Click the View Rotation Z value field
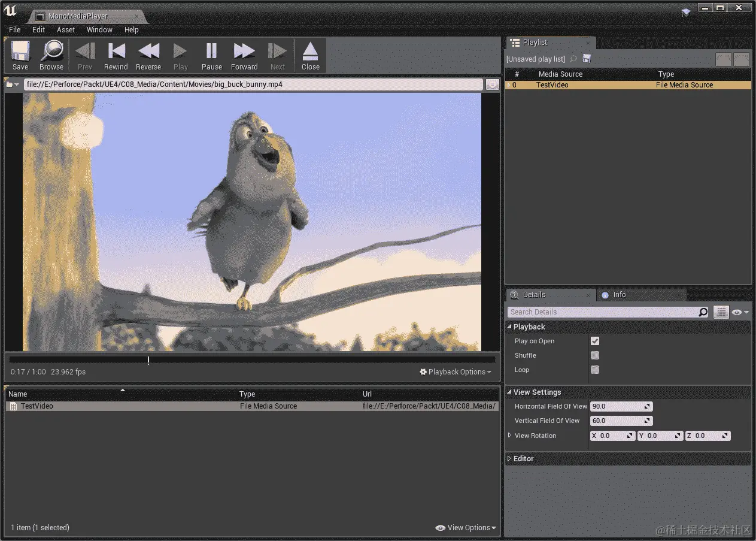Viewport: 756px width, 541px height. pos(708,436)
